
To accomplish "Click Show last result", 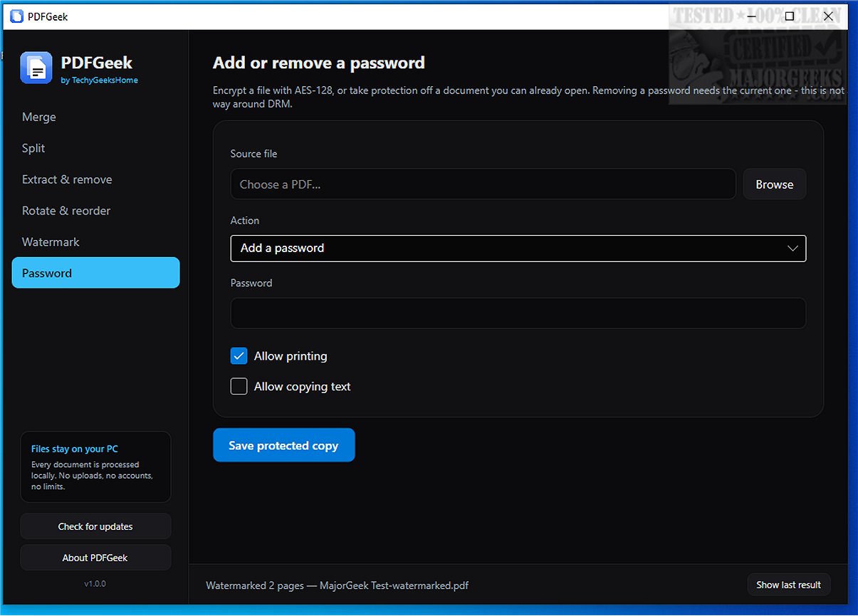I will (x=788, y=585).
